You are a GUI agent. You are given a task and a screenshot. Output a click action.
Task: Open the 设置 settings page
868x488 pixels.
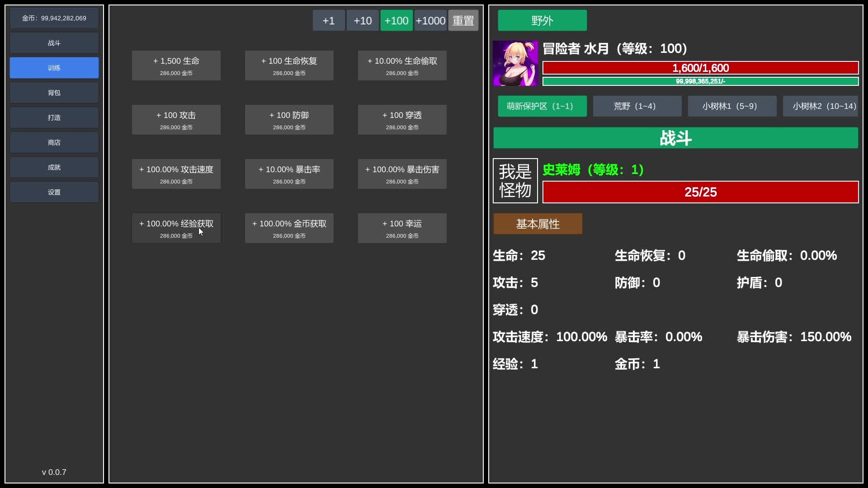pyautogui.click(x=54, y=192)
